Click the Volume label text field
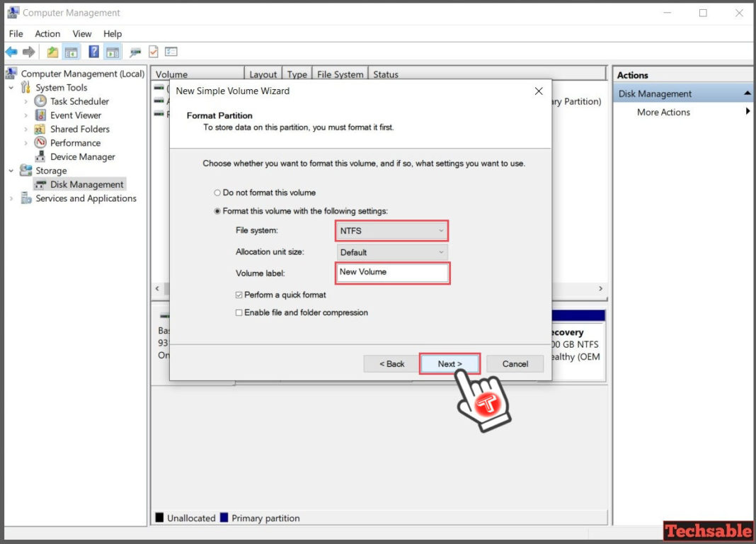Viewport: 756px width, 544px height. [x=391, y=273]
